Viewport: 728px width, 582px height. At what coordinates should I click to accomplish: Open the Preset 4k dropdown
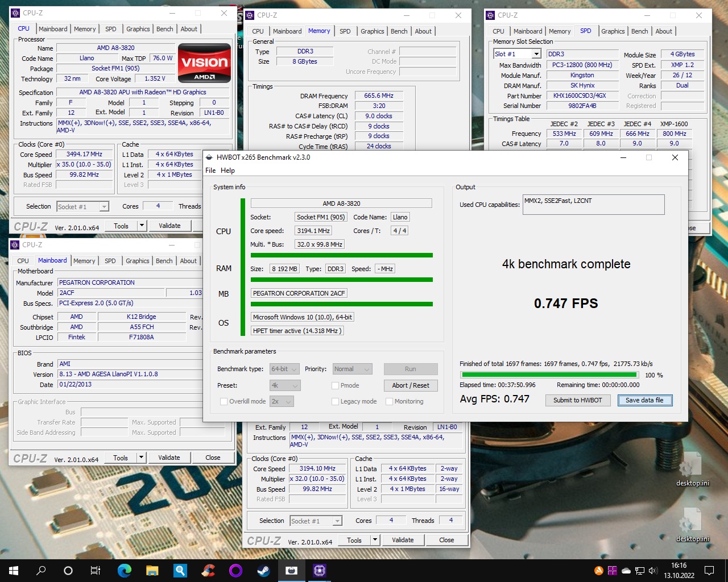(285, 385)
